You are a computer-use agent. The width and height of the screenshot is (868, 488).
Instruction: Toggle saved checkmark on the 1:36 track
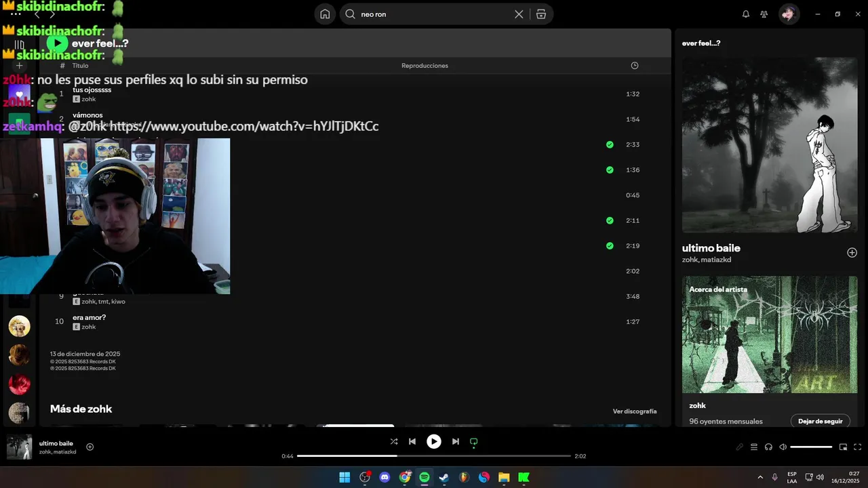pos(610,170)
